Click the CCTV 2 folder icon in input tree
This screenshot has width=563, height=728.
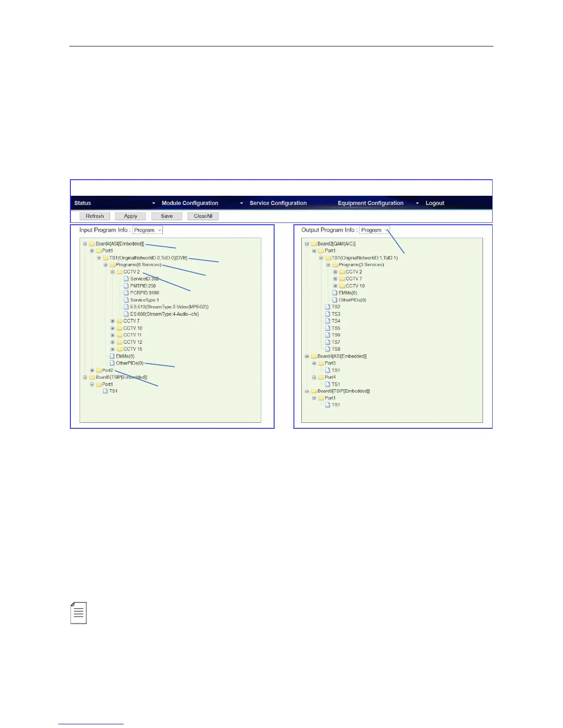pos(119,272)
